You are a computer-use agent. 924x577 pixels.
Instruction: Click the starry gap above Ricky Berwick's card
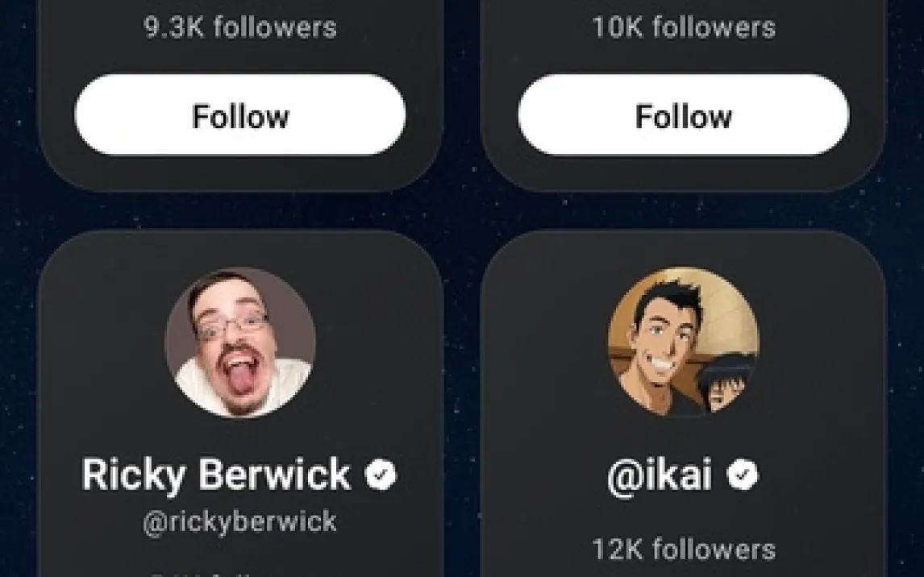(x=240, y=211)
